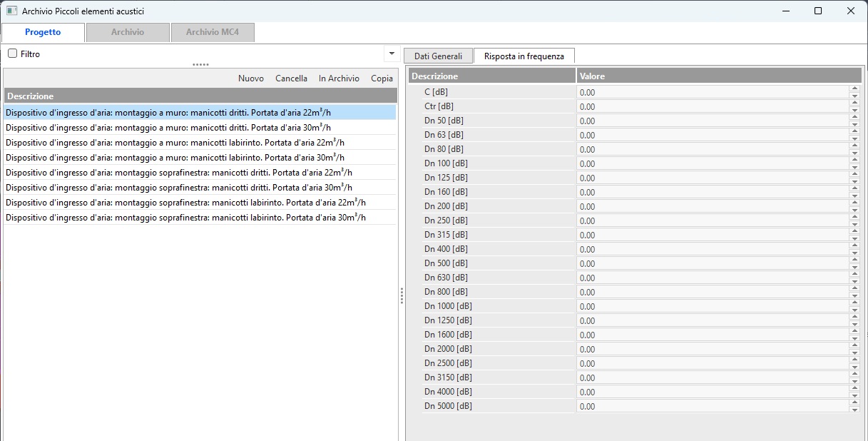Image resolution: width=868 pixels, height=441 pixels.
Task: Select muro manicotti labirinto 22m³/h item
Action: [x=175, y=143]
